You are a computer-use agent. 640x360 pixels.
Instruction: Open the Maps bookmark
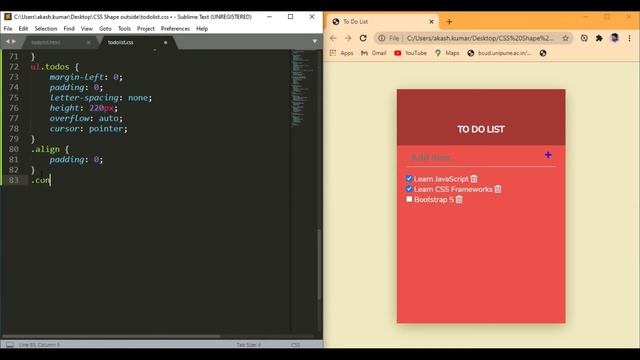447,53
